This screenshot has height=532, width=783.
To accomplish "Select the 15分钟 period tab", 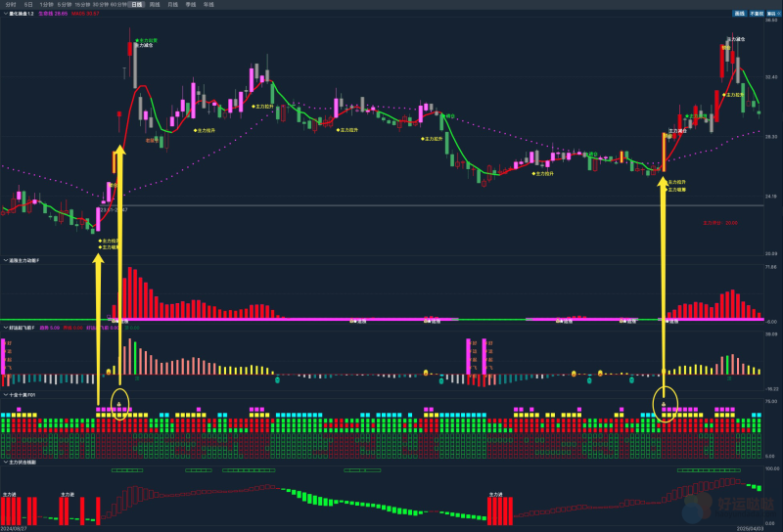I will coord(83,5).
